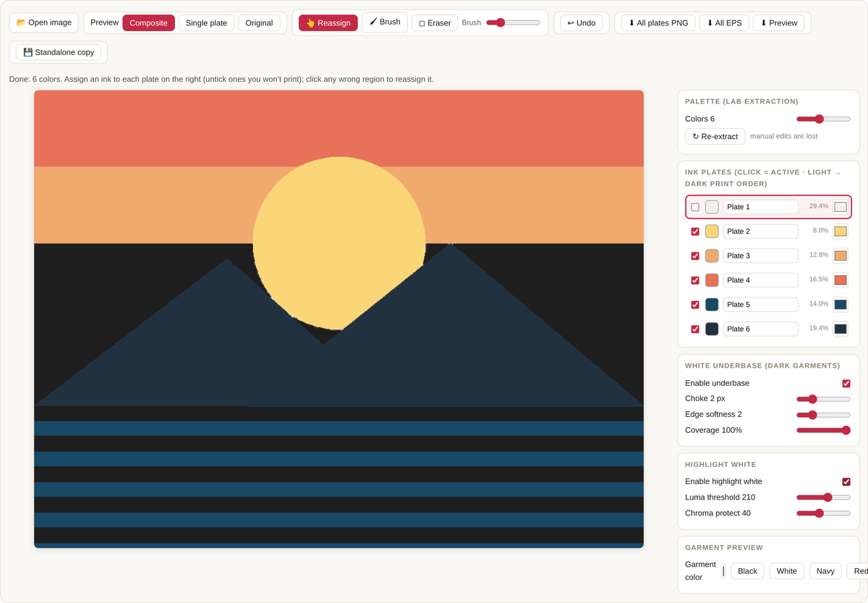Untick the Plate 3 checkbox

click(x=695, y=256)
